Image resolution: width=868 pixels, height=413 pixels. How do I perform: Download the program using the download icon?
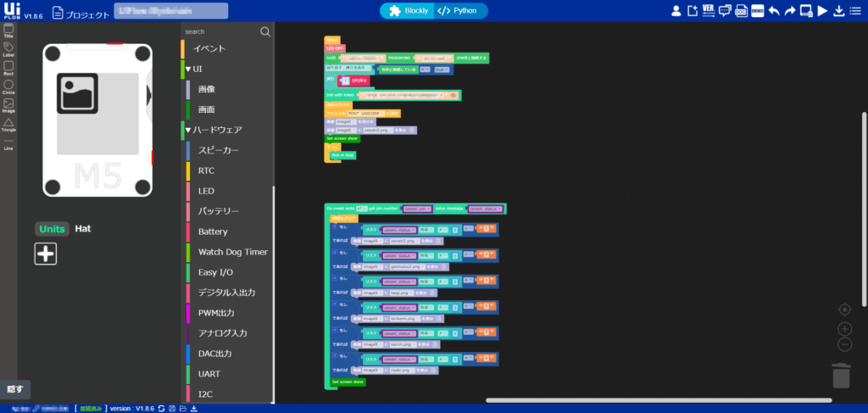click(837, 11)
